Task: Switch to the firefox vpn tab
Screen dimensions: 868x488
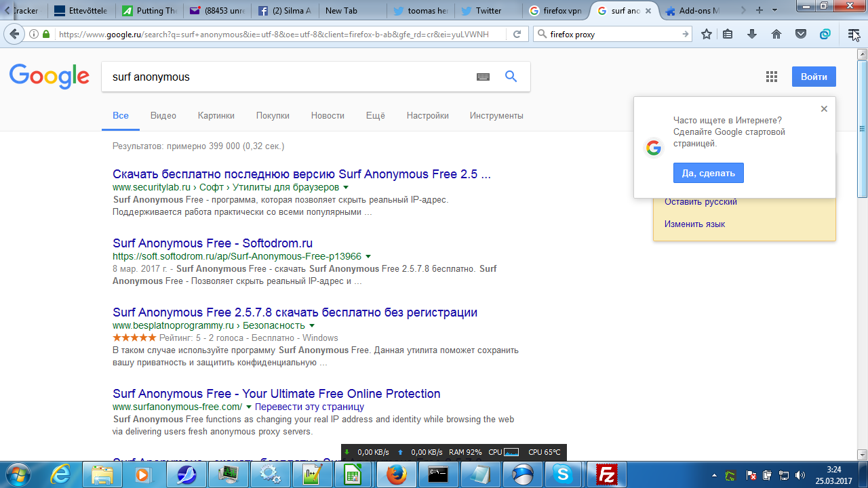Action: (555, 10)
